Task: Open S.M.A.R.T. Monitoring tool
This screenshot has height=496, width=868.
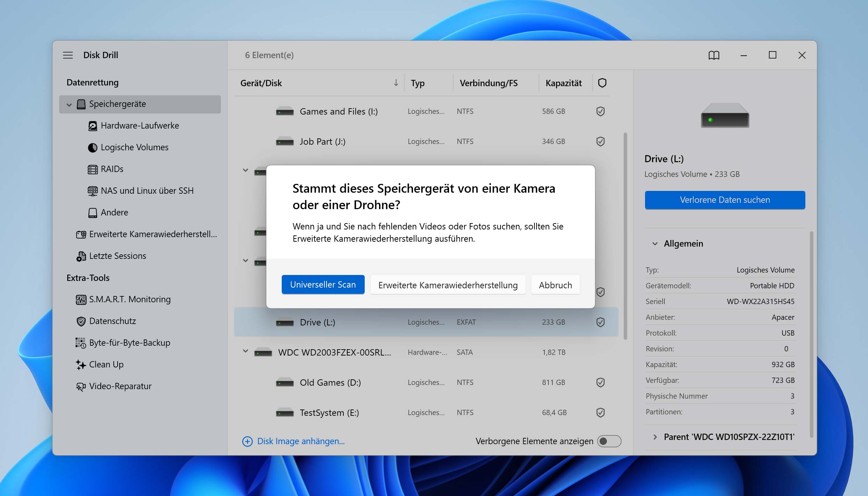Action: click(130, 299)
